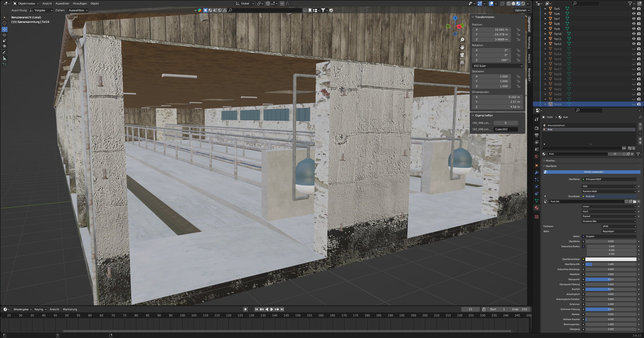The image size is (644, 338).
Task: Click the zoom magnifier icon in the viewport
Action: 462,40
